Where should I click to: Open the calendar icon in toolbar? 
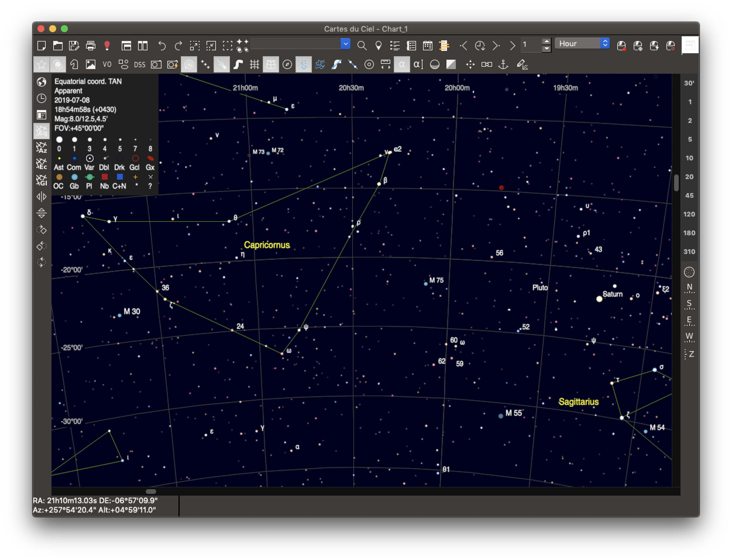[x=427, y=45]
